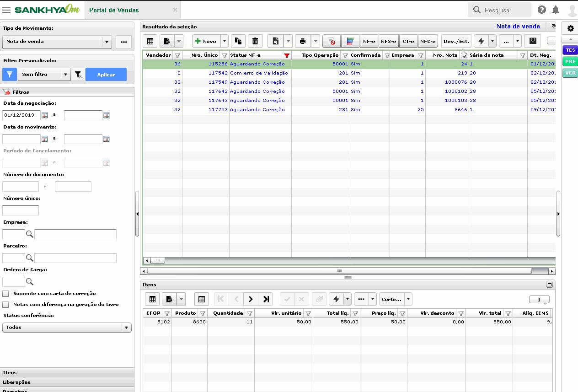Expand the printer dropdown arrow
The height and width of the screenshot is (392, 578).
(316, 41)
